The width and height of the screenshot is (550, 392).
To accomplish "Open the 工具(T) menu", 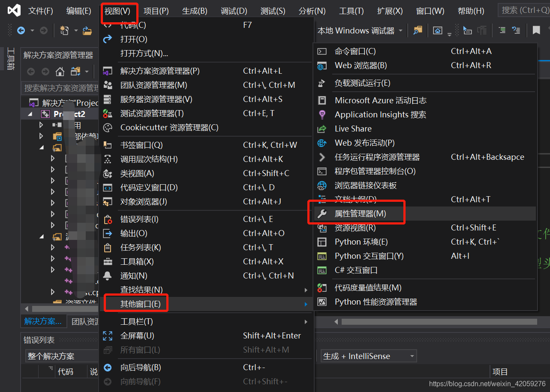I will (x=352, y=11).
